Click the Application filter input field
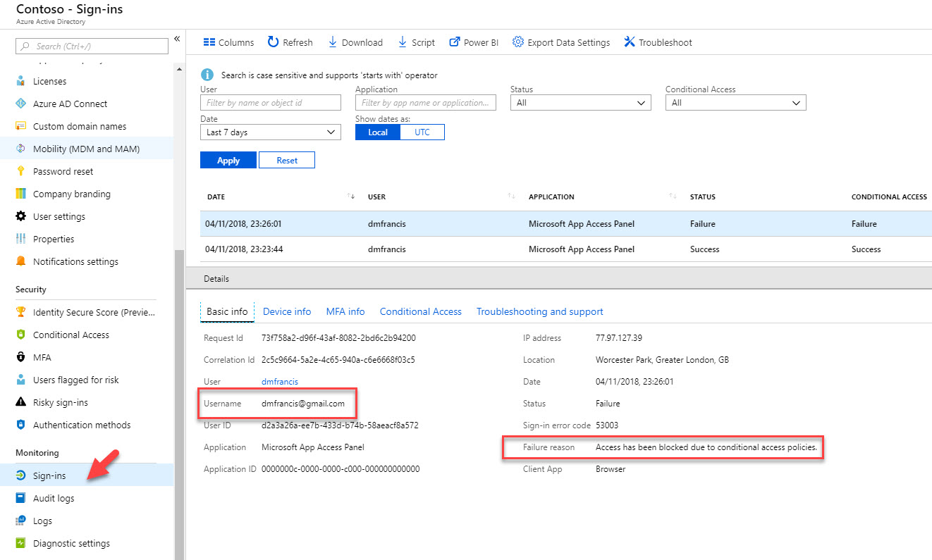The height and width of the screenshot is (560, 932). click(426, 103)
